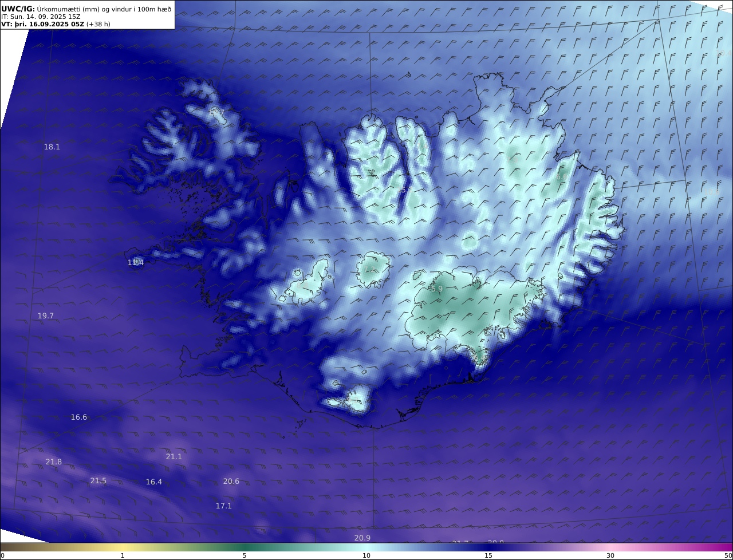The image size is (733, 560).
Task: Click the "10" tick on the color scale
Action: click(x=366, y=555)
